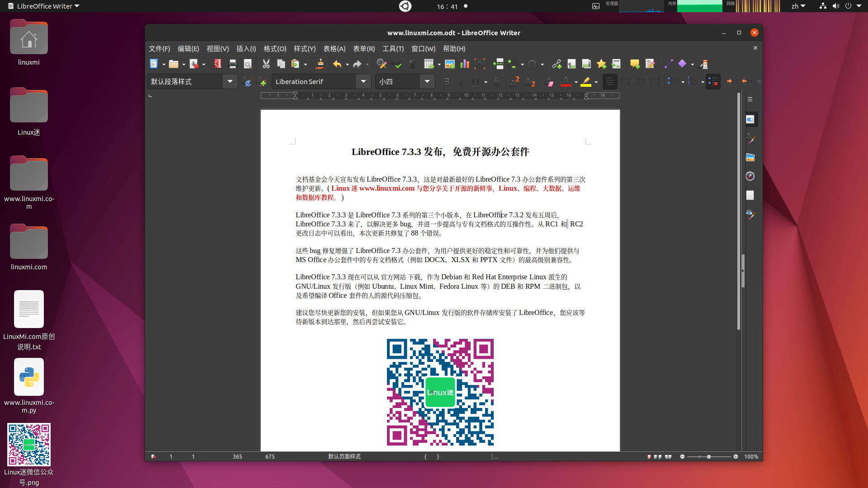Open the Paste options dropdown arrow

click(306, 65)
